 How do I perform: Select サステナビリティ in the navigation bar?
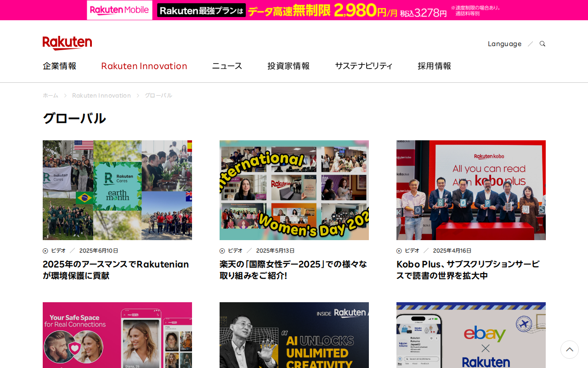click(363, 65)
